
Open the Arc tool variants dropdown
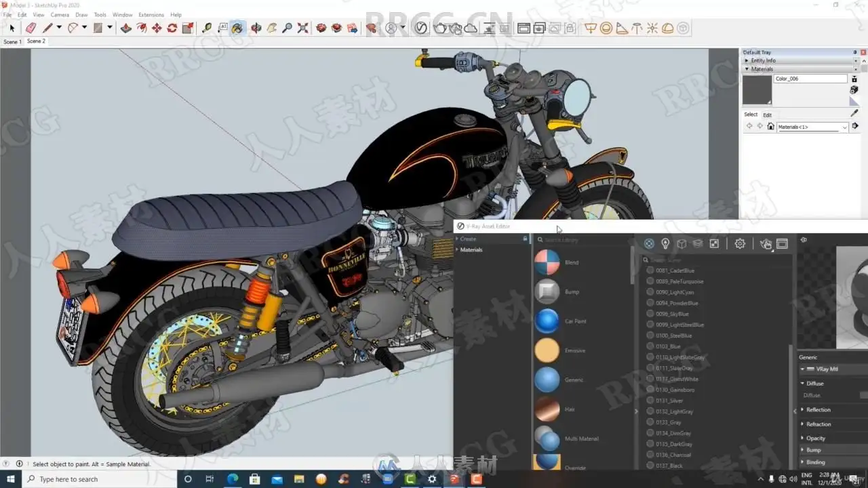click(84, 28)
